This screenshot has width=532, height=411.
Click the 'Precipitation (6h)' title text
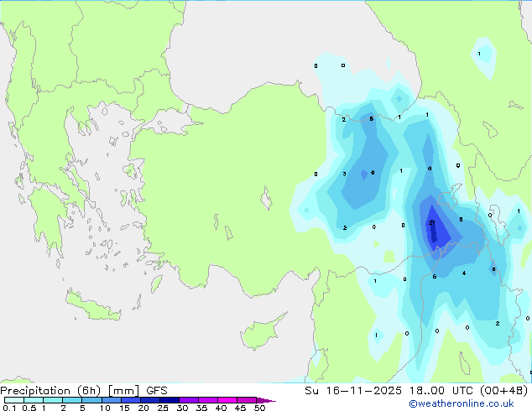(x=50, y=391)
